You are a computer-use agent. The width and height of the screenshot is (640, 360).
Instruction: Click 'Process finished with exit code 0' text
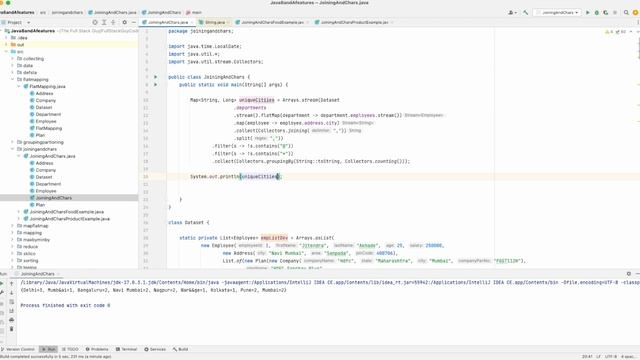(65, 305)
